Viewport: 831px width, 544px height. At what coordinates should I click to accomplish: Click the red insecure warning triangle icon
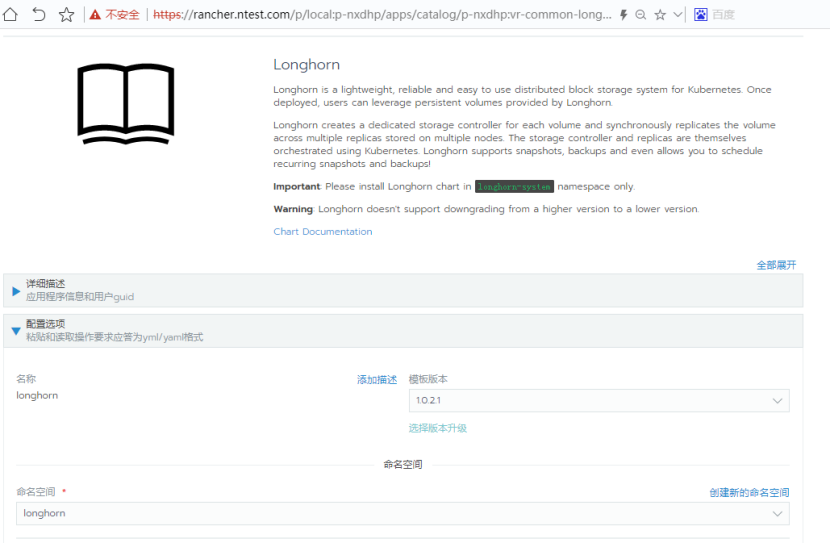coord(95,15)
